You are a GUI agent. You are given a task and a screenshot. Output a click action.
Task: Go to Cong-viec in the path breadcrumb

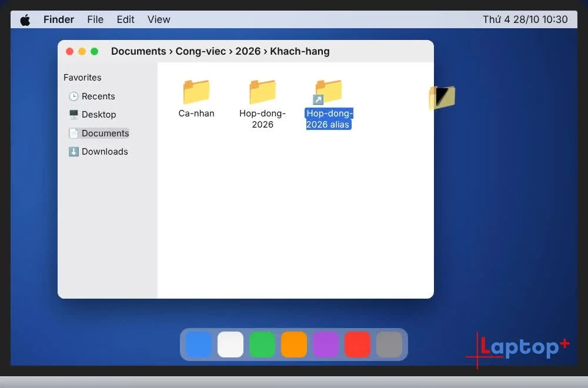201,51
